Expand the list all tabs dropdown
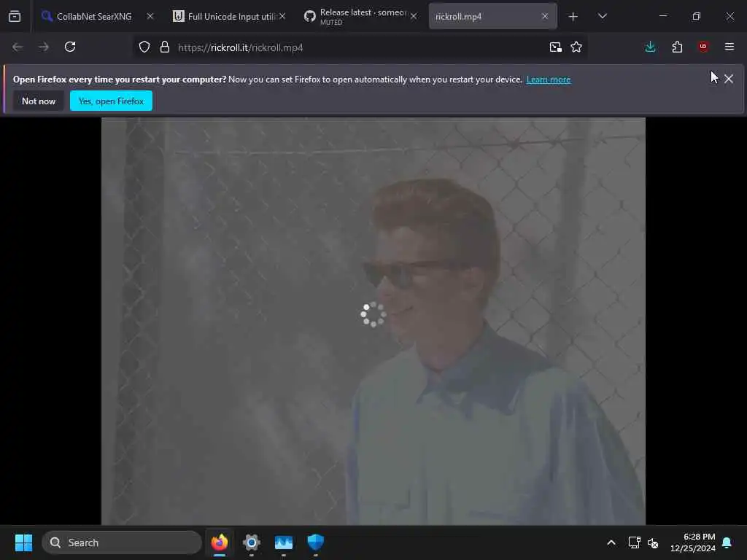The image size is (747, 560). (x=602, y=16)
